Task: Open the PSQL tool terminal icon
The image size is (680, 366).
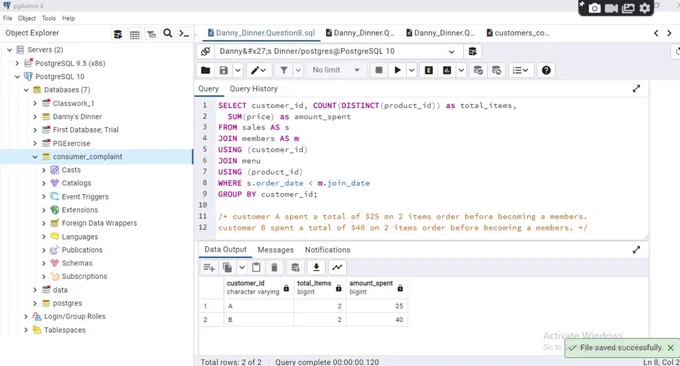Action: [184, 33]
